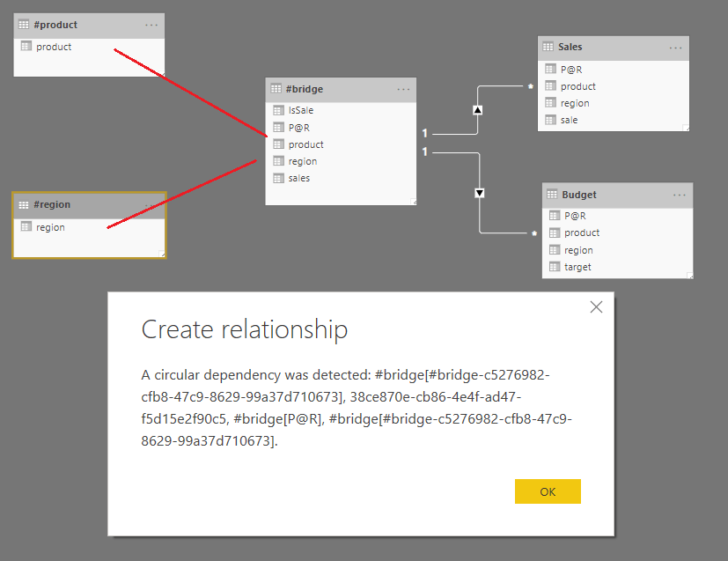Image resolution: width=728 pixels, height=561 pixels.
Task: Click the #region table header icon
Action: [x=24, y=204]
